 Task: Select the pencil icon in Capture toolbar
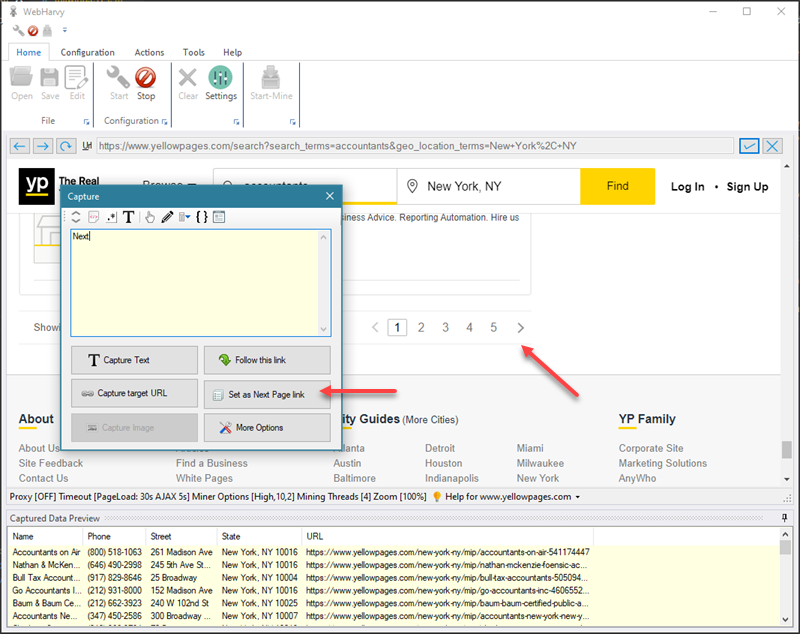[x=167, y=217]
